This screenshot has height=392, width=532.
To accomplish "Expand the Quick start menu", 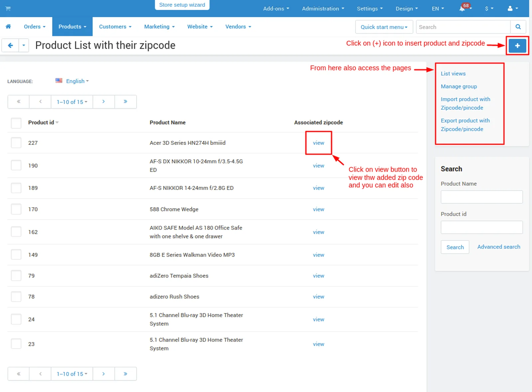I will 384,27.
